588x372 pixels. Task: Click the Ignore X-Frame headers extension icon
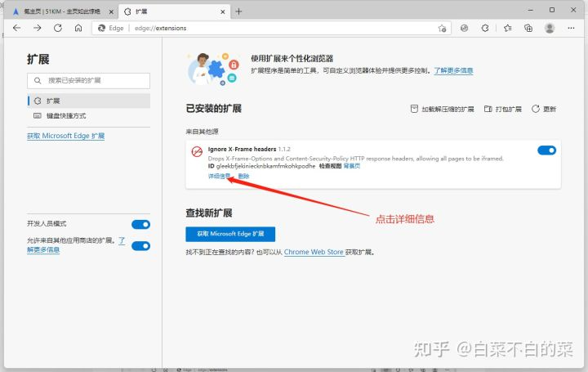point(197,151)
